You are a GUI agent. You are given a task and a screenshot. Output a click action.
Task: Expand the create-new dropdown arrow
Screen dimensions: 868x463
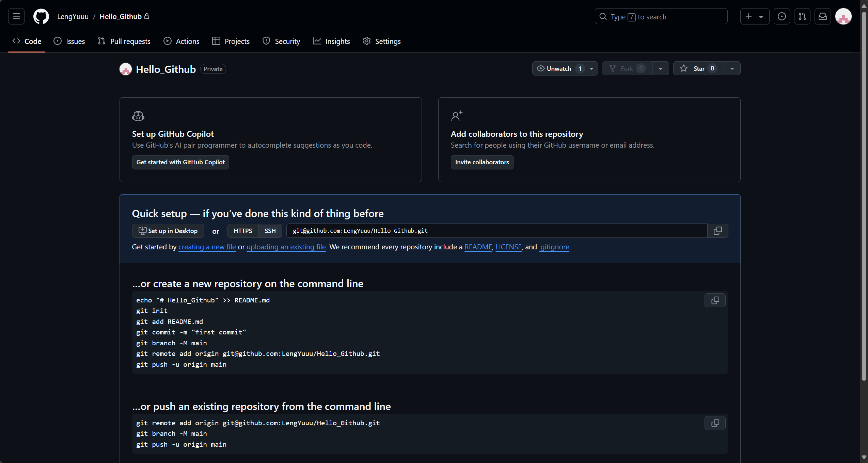pos(761,17)
